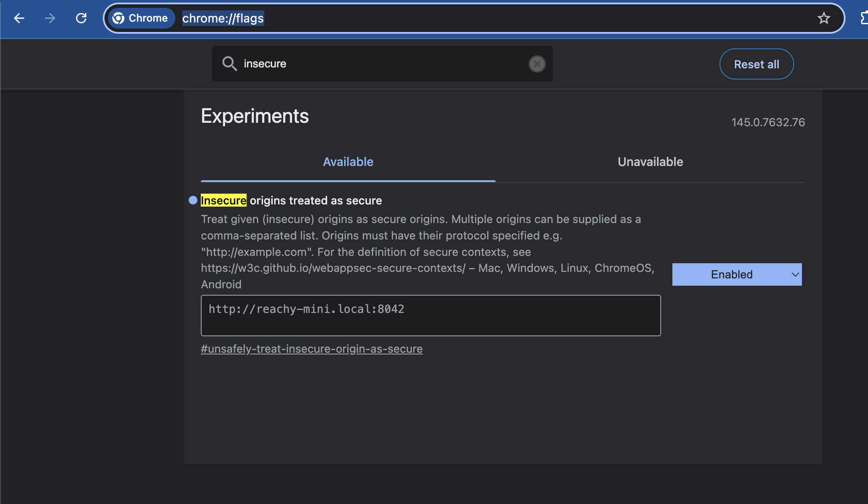Click the flags search field containing 'insecure'
The image size is (868, 504).
coord(382,64)
